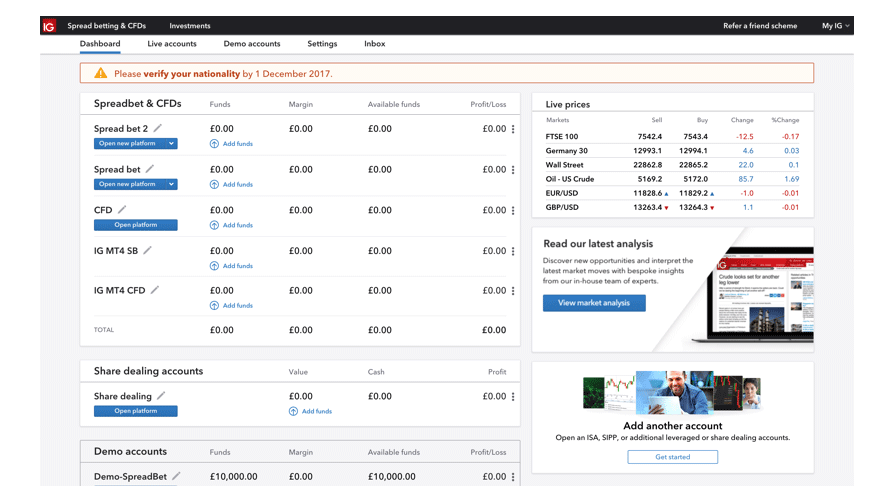Click Add funds link for IG MT4 SB
The image size is (876, 486).
(x=237, y=266)
